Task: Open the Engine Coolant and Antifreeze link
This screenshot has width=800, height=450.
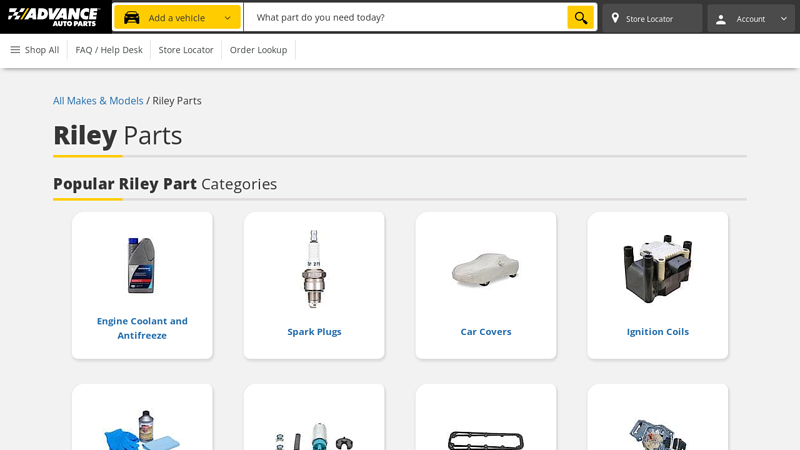Action: (x=142, y=328)
